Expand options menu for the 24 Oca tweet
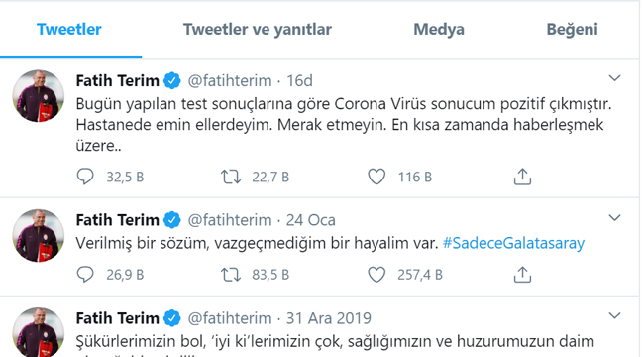Viewport: 644px width, 357px height. point(614,217)
